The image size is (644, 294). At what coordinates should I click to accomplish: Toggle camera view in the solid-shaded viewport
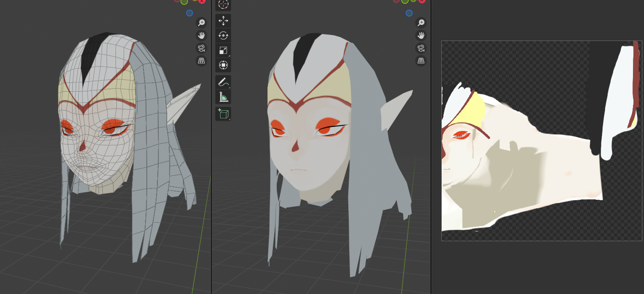click(421, 48)
